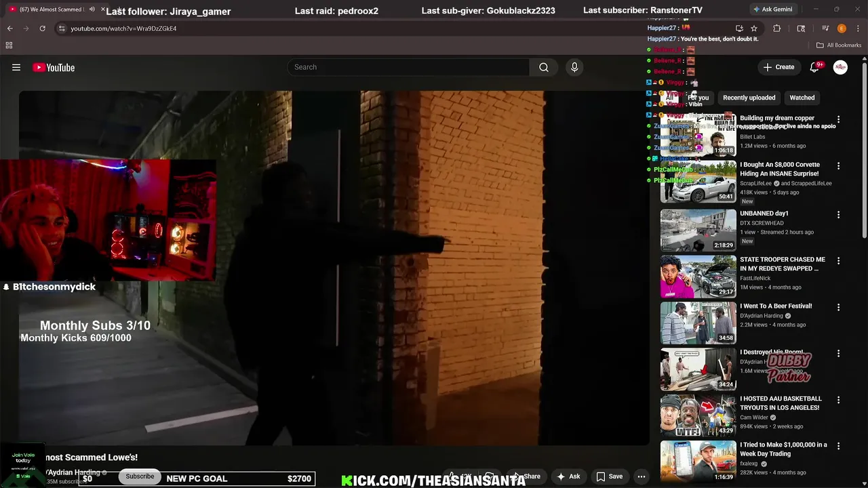868x488 pixels.
Task: Open the Billet Labs channel link
Action: [752, 137]
